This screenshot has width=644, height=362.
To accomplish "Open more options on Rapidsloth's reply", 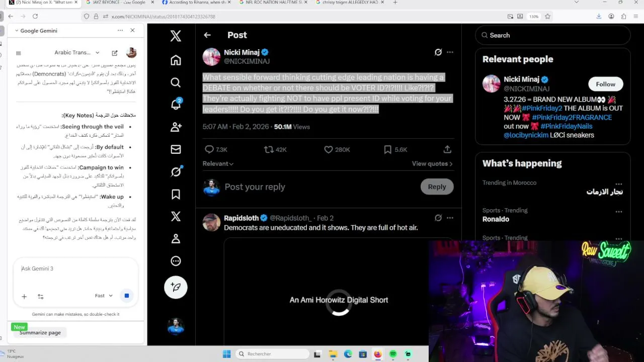I will point(450,218).
